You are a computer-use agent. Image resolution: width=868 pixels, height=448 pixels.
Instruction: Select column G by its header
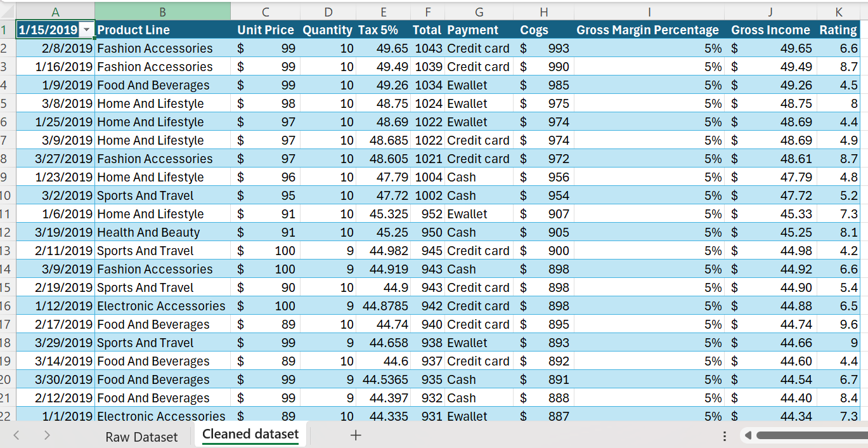tap(479, 11)
